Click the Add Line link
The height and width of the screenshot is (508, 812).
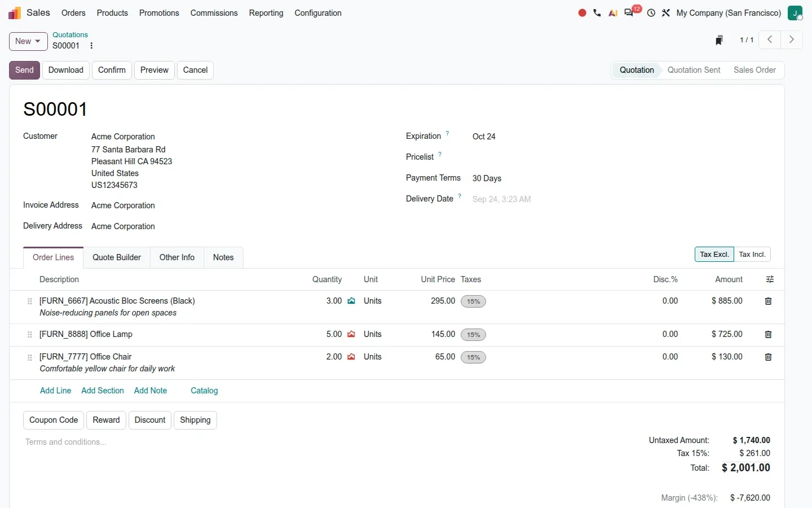[55, 391]
